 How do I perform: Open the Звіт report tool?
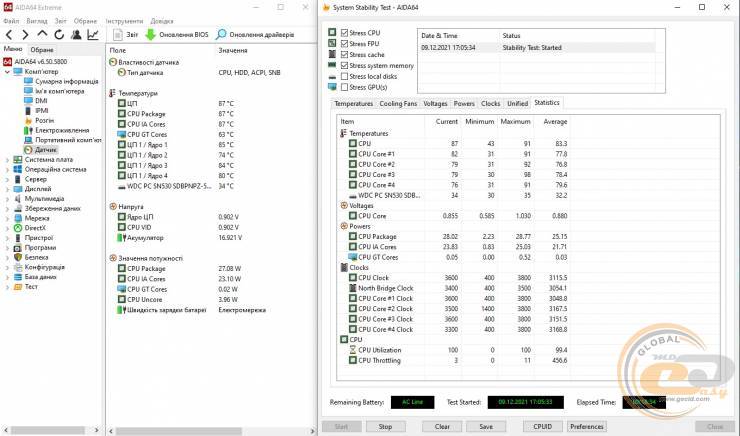tap(126, 34)
